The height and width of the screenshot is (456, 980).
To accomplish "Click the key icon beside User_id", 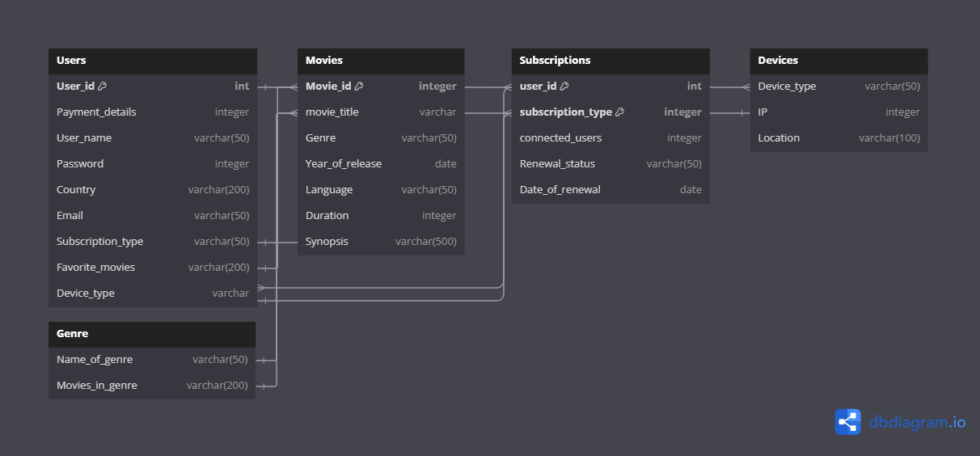I will click(103, 87).
